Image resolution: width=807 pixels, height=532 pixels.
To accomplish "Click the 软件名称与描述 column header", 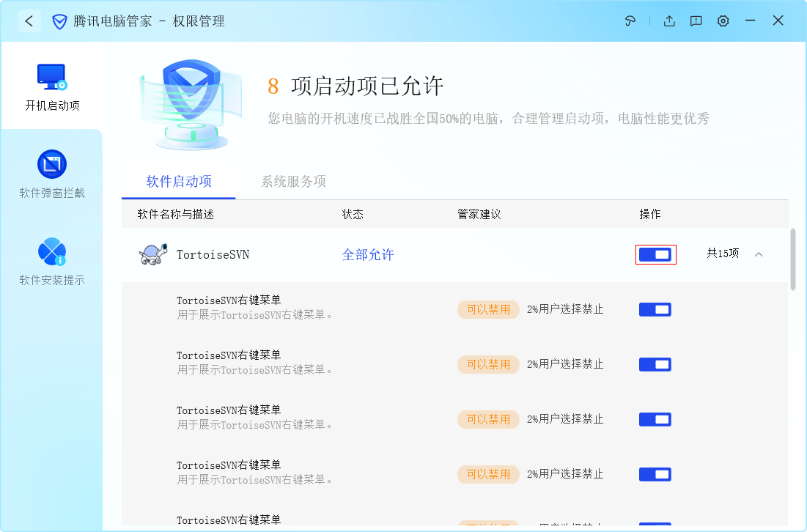I will 175,214.
